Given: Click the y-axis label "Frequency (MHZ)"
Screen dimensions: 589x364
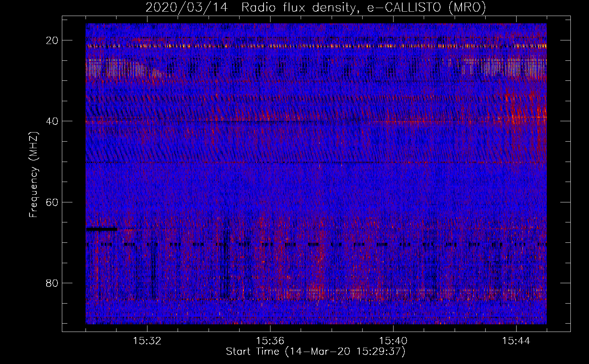Looking at the screenshot, I should coord(33,175).
